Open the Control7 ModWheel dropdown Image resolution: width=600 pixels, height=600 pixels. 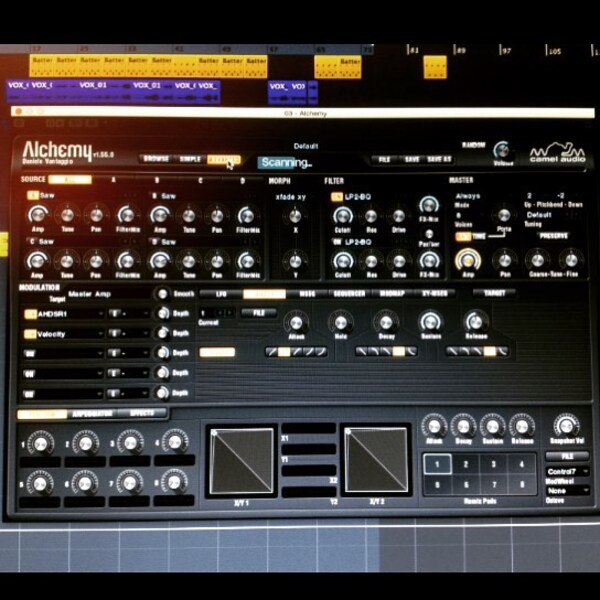[567, 471]
